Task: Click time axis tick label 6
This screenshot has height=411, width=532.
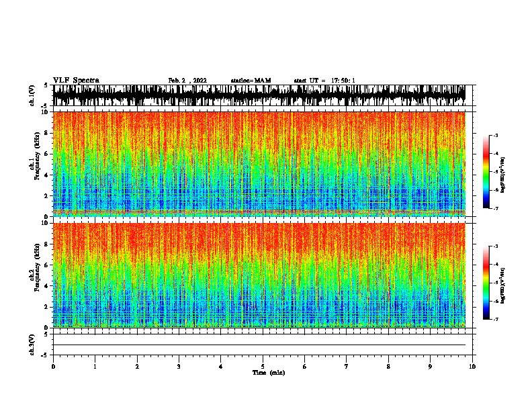Action: point(305,367)
